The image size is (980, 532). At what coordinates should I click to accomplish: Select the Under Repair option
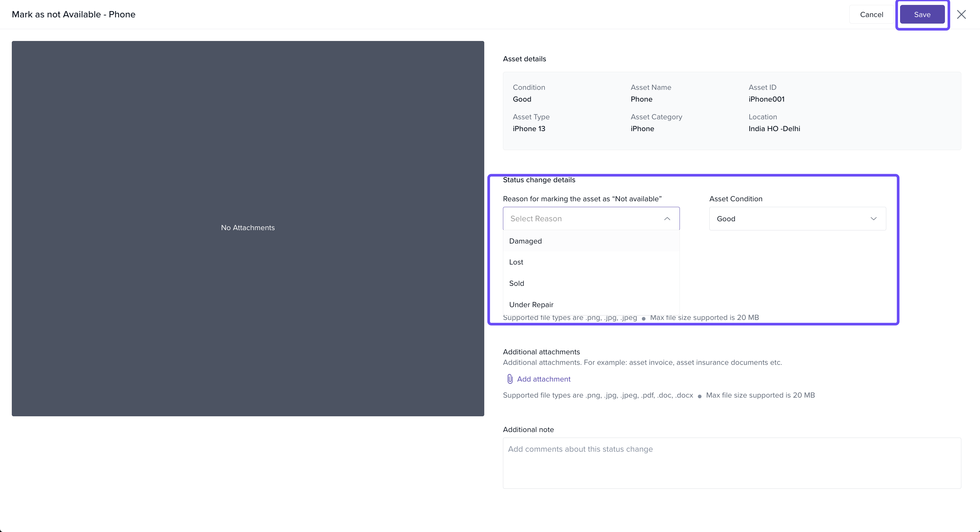pos(531,305)
